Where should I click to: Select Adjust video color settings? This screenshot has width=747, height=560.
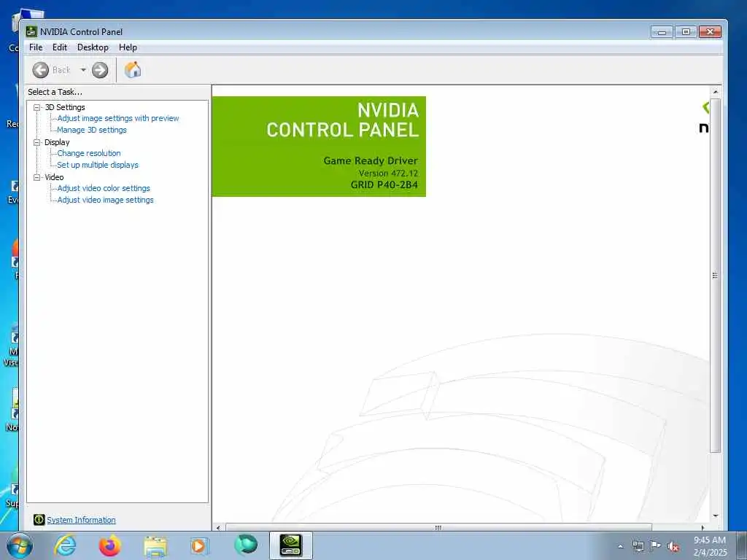click(x=104, y=188)
